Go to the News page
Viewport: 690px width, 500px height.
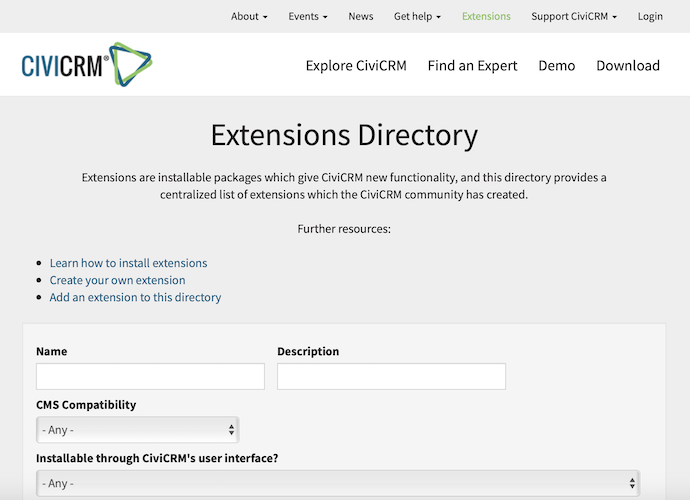coord(361,16)
